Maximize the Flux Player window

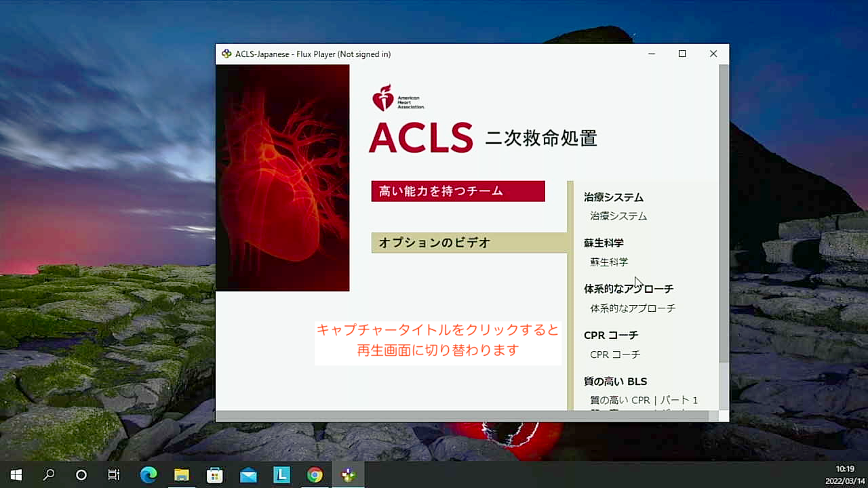coord(682,54)
